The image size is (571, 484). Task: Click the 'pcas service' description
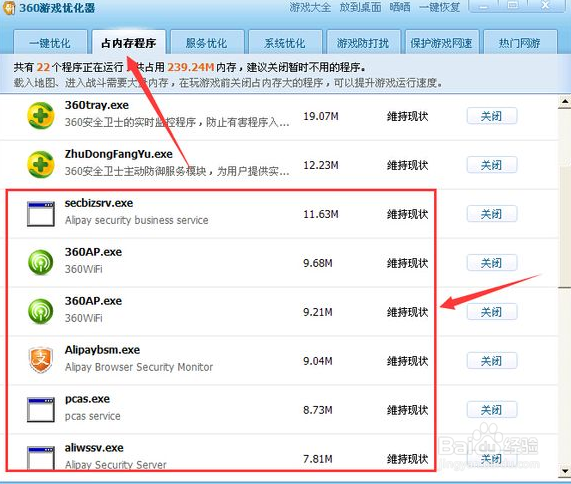pos(92,416)
